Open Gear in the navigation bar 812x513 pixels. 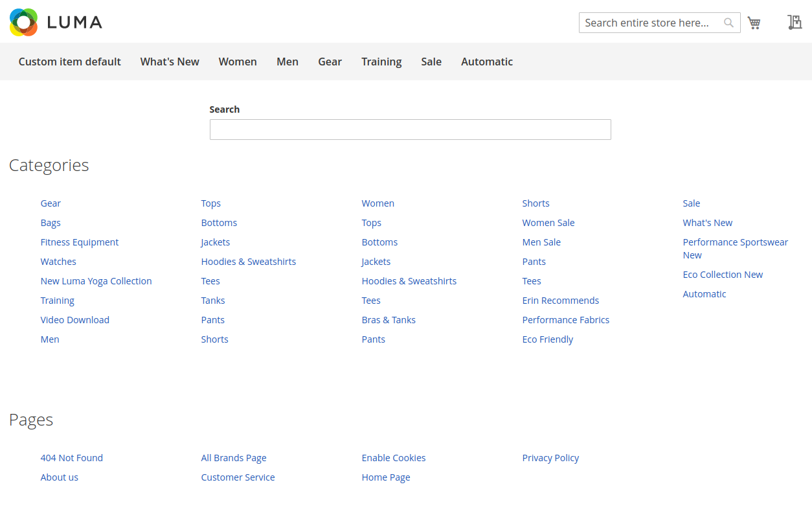(x=330, y=62)
